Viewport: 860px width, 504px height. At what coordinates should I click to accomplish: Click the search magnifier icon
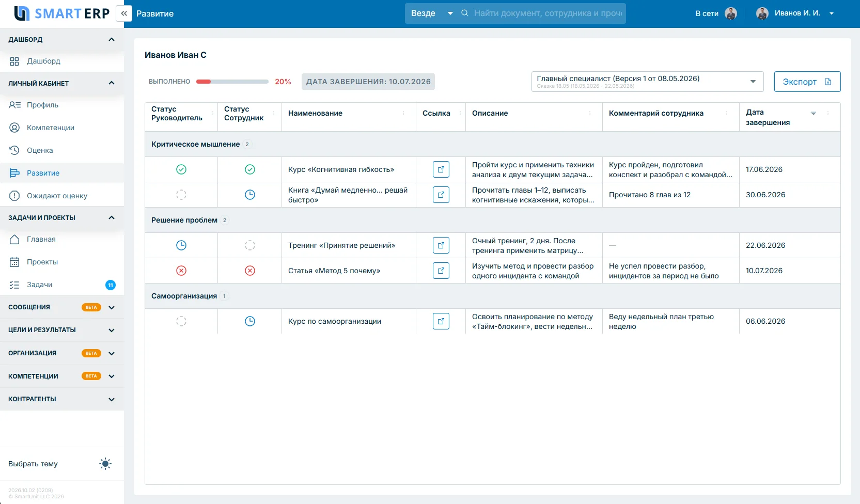click(465, 13)
